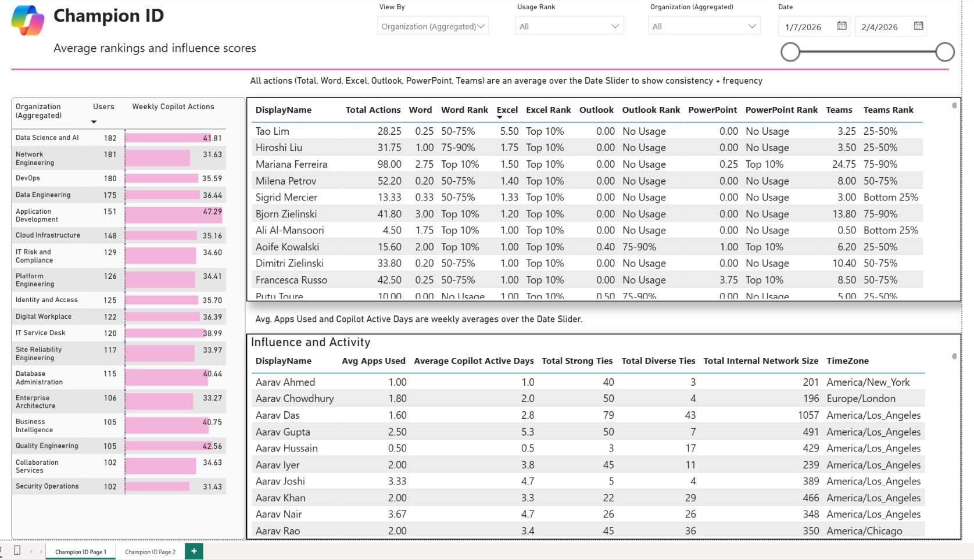
Task: Click the start date field 1/7/2026
Action: click(803, 27)
